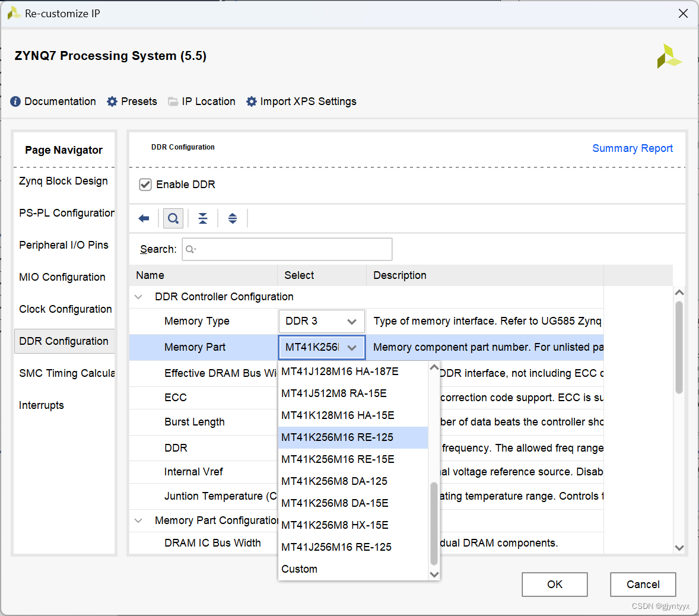Select MT41K256M16 RE-15E from list
The width and height of the screenshot is (699, 616).
pos(352,459)
